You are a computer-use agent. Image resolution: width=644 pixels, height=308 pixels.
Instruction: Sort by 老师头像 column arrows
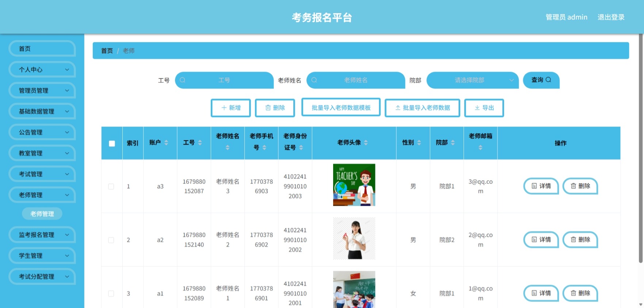click(x=366, y=143)
